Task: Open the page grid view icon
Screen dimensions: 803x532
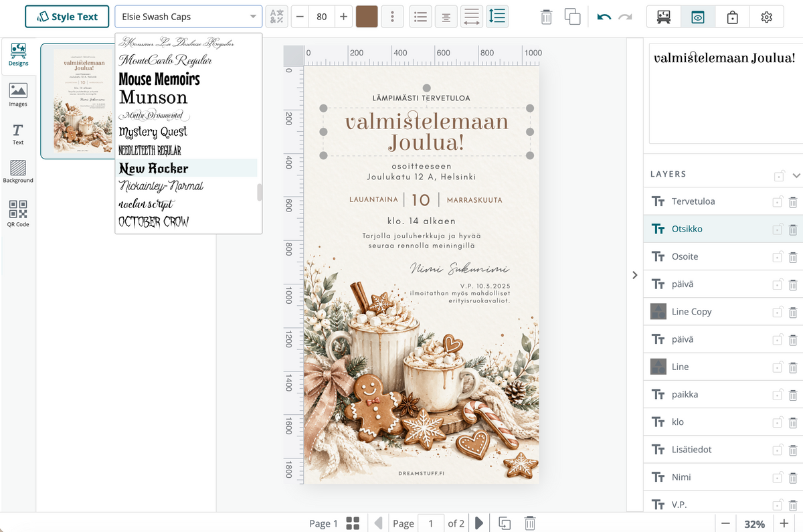Action: pyautogui.click(x=353, y=523)
